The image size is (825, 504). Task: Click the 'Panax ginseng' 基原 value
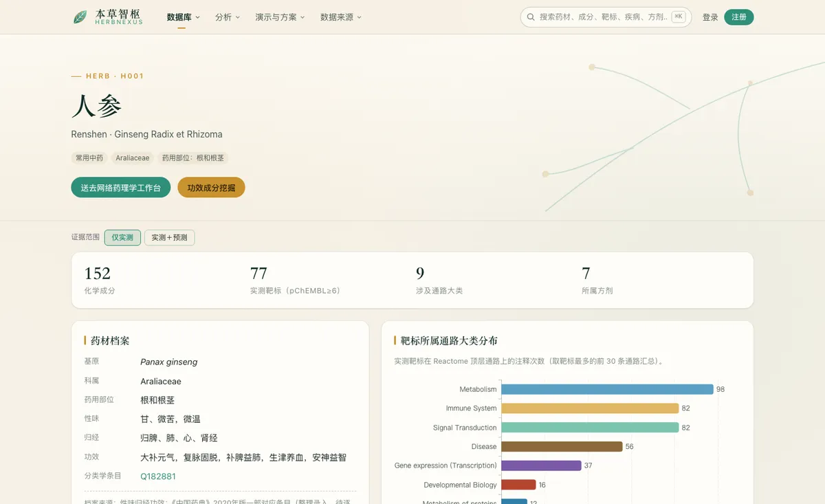169,362
